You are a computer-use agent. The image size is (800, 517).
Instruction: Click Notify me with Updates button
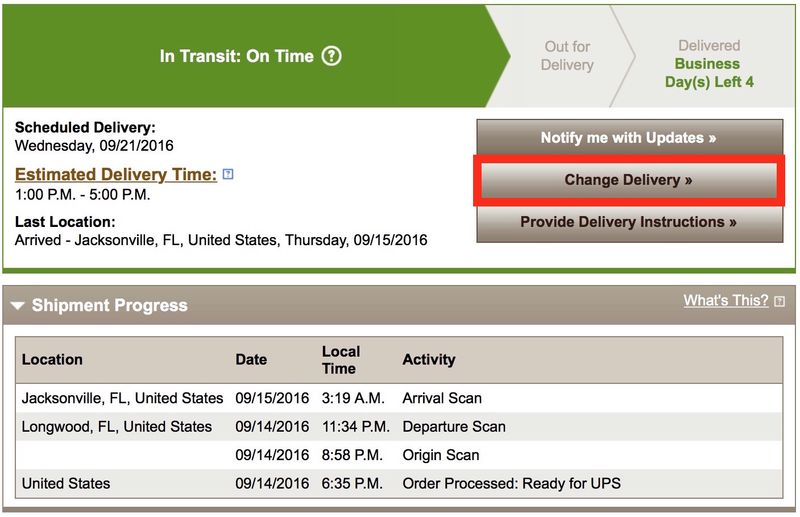(x=630, y=137)
